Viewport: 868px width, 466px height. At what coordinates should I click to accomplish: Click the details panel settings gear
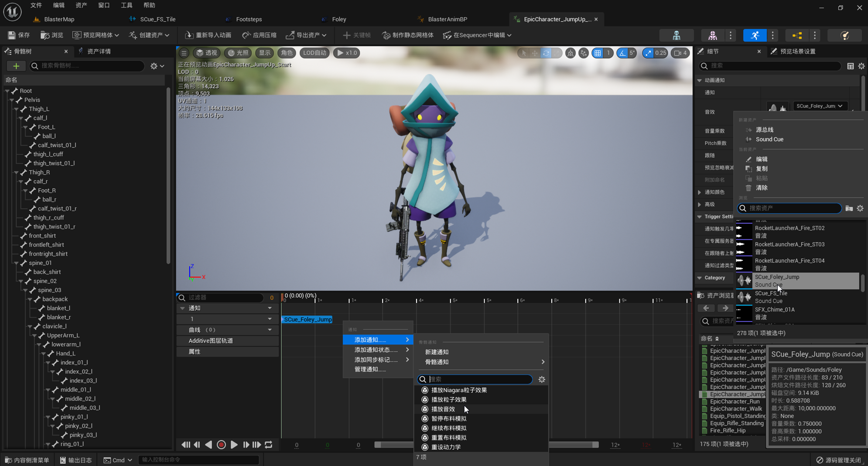pyautogui.click(x=861, y=66)
